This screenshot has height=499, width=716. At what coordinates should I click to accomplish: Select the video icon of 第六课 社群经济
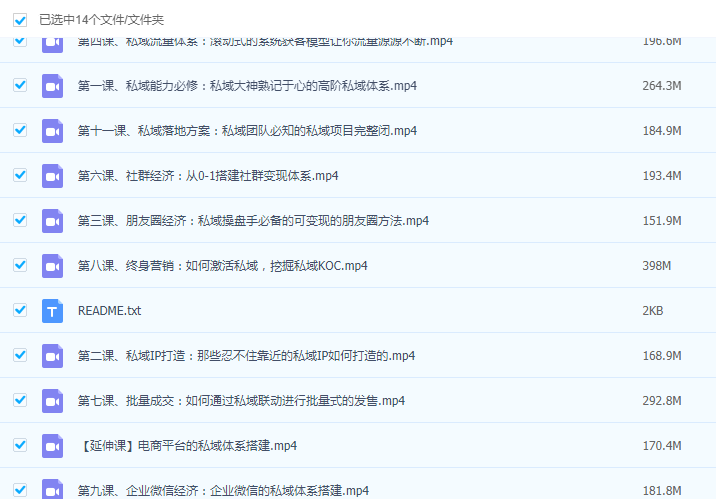52,176
